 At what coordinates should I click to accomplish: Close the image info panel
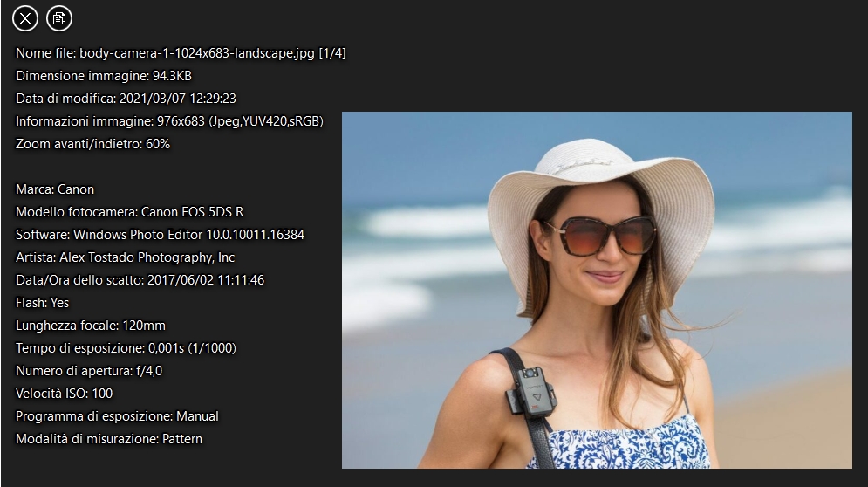[x=25, y=18]
